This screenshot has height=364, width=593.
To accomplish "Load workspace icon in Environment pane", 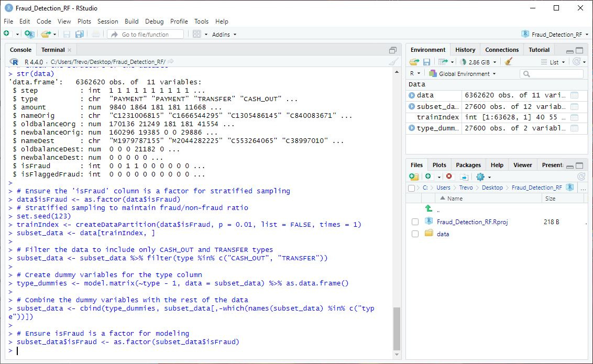I will coord(414,62).
